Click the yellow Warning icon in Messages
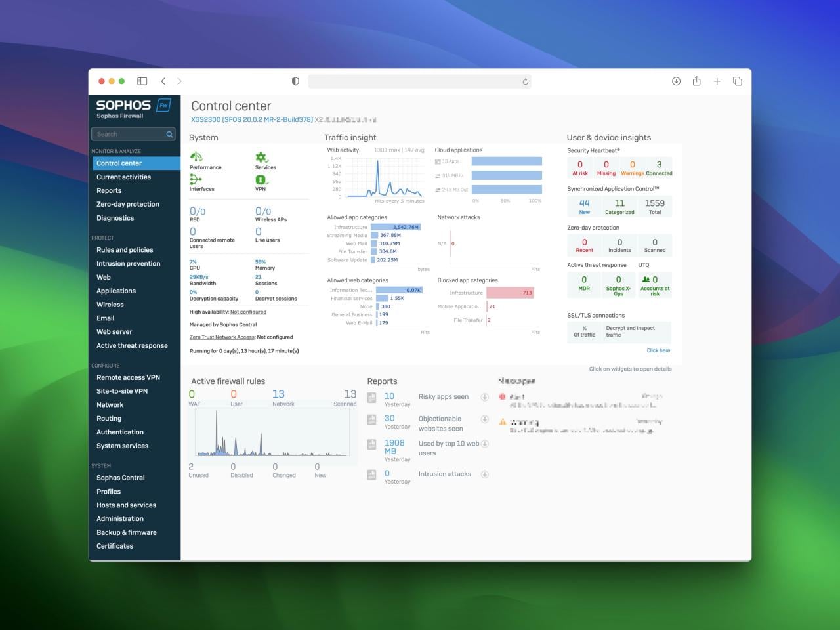The image size is (840, 630). [503, 422]
